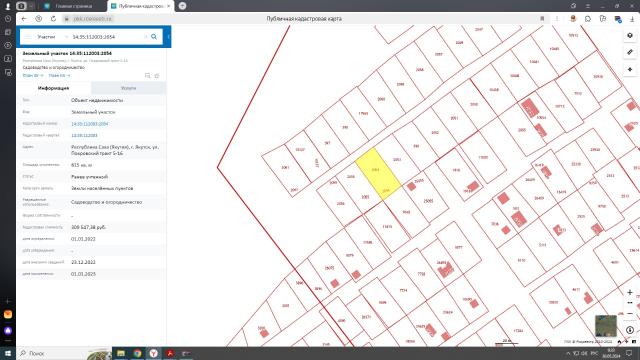The image size is (640, 360).
Task: Open the browser downloads icon
Action: click(632, 19)
